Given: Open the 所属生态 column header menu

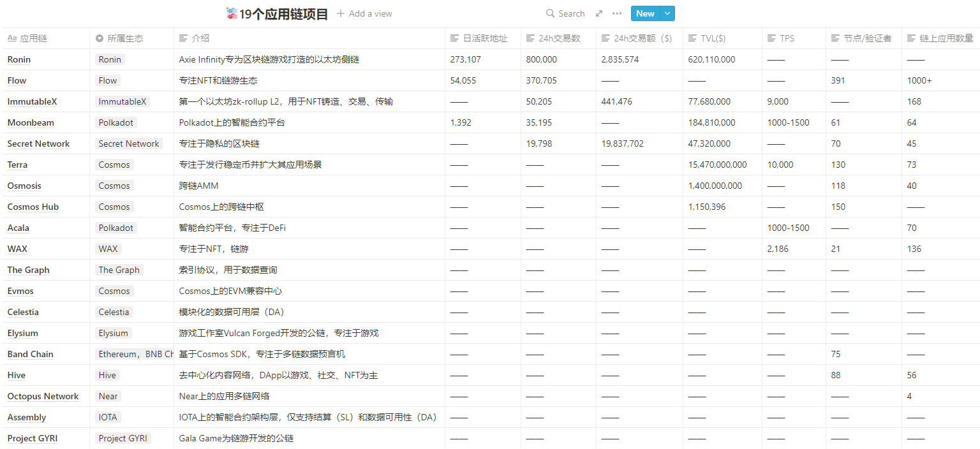Looking at the screenshot, I should click(131, 38).
